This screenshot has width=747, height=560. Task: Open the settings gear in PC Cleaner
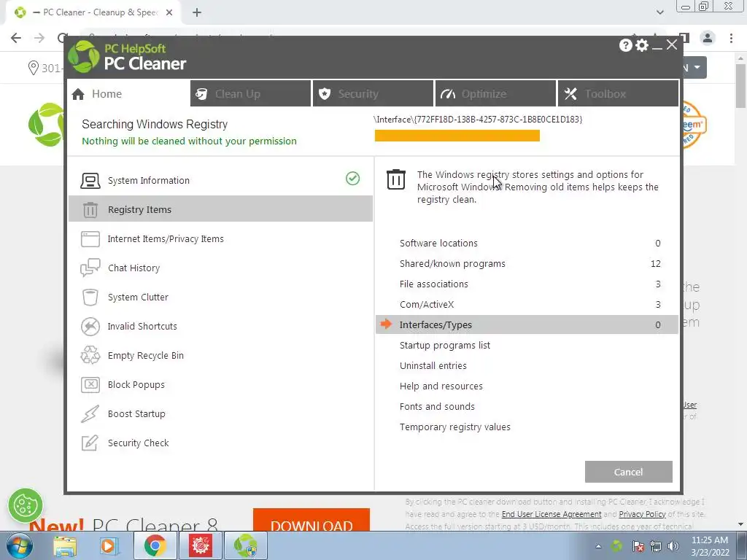coord(642,45)
